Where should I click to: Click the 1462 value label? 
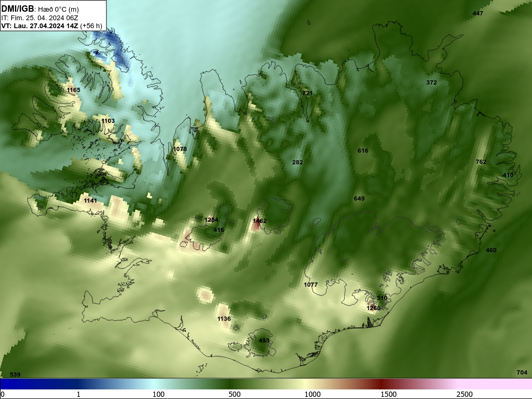point(260,221)
